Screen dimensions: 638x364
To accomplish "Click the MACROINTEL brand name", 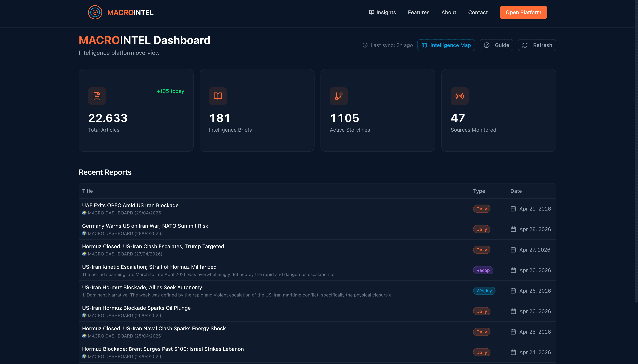I will coord(130,12).
